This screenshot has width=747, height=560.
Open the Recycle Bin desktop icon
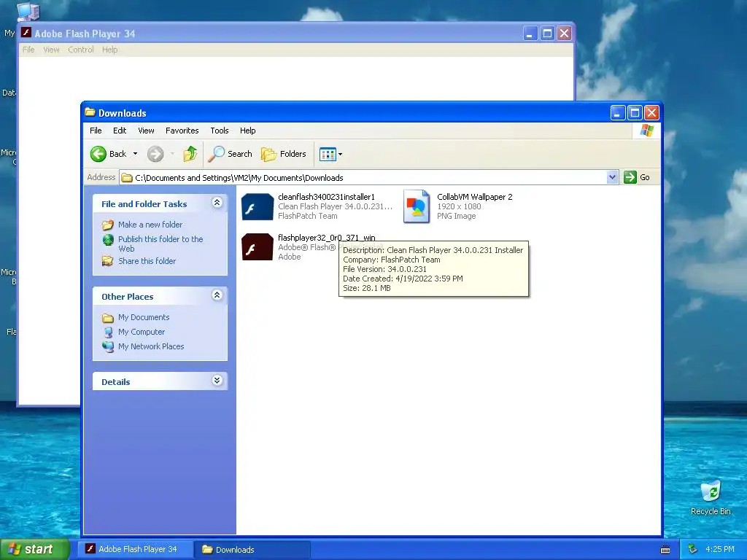click(x=711, y=498)
